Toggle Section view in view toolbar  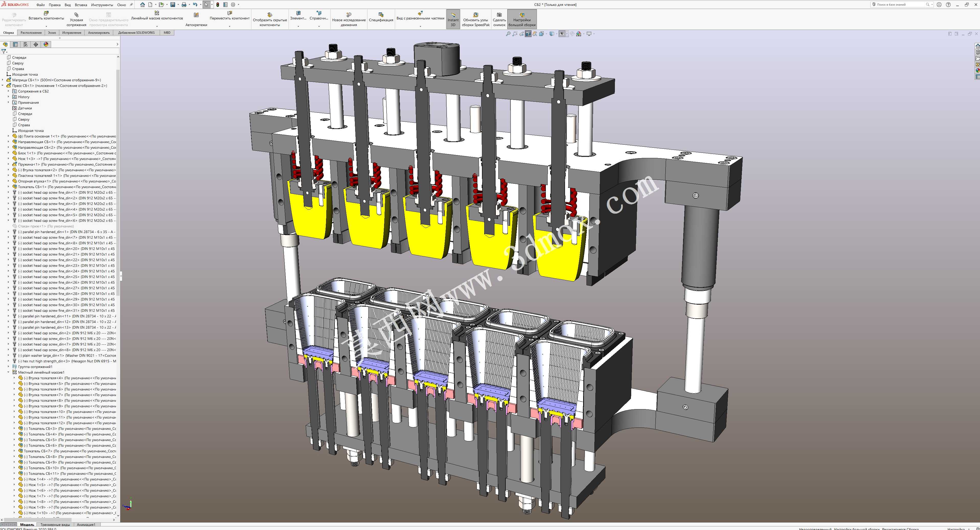coord(528,34)
